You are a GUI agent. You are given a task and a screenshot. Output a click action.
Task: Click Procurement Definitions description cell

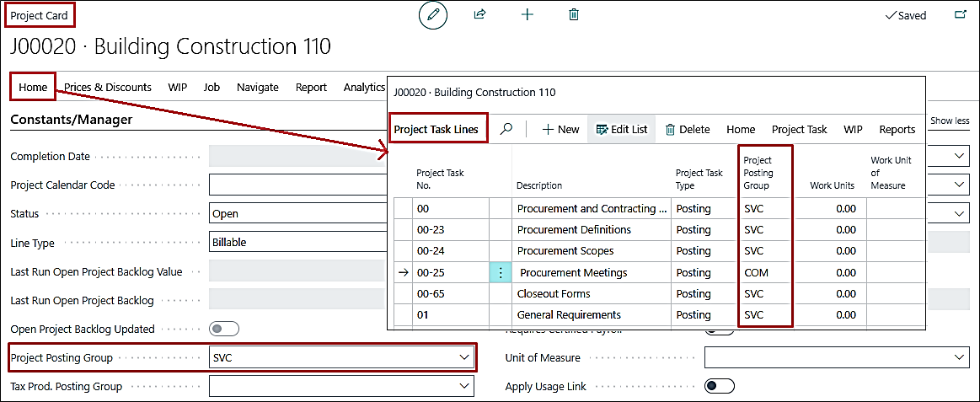[x=592, y=229]
